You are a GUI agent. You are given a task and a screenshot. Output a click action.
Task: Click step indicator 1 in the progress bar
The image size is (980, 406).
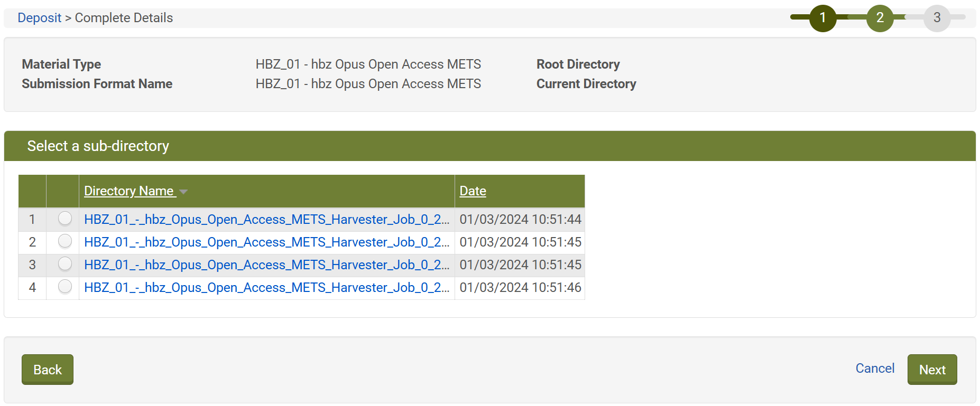click(x=822, y=17)
